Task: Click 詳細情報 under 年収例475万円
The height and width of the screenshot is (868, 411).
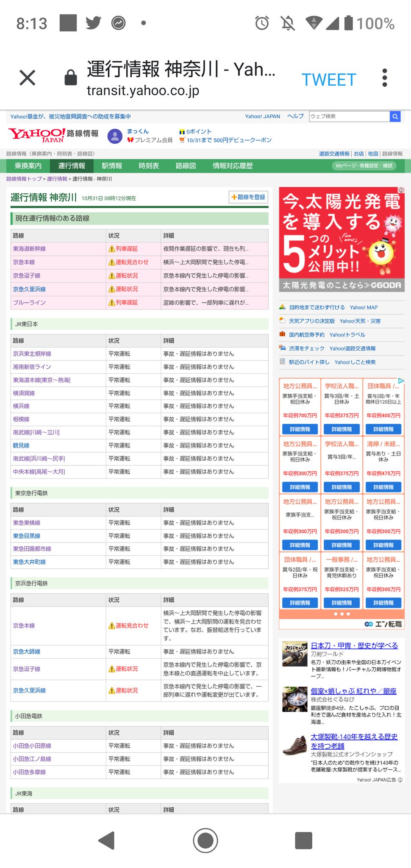Action: [x=383, y=487]
